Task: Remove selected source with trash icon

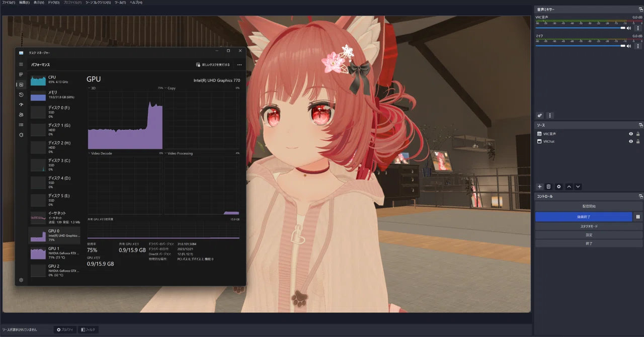Action: click(549, 187)
